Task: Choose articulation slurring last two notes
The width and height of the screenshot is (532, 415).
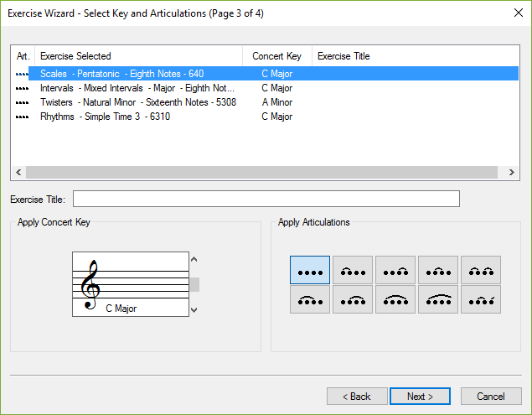Action: click(x=395, y=270)
